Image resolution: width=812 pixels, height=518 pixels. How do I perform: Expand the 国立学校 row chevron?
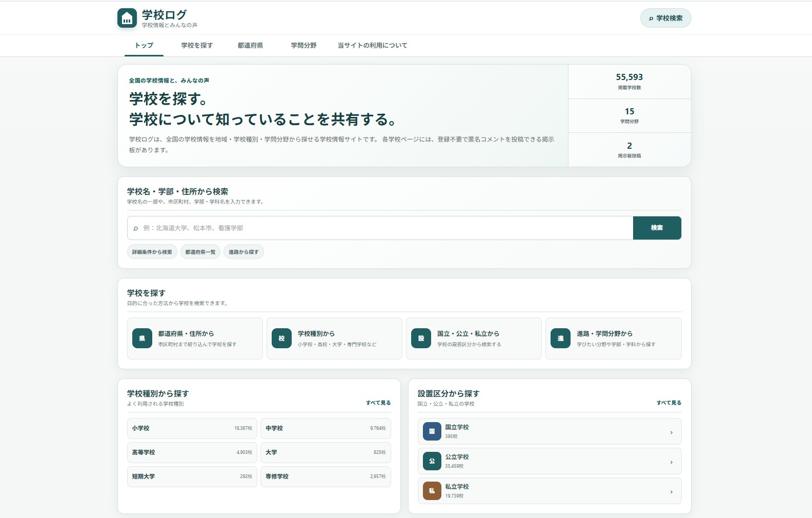(672, 432)
